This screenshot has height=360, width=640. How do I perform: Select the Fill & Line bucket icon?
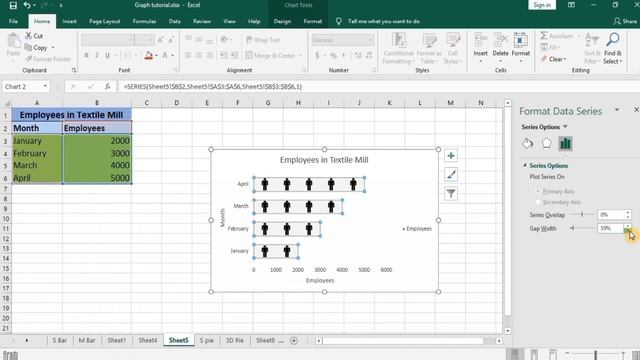(527, 143)
